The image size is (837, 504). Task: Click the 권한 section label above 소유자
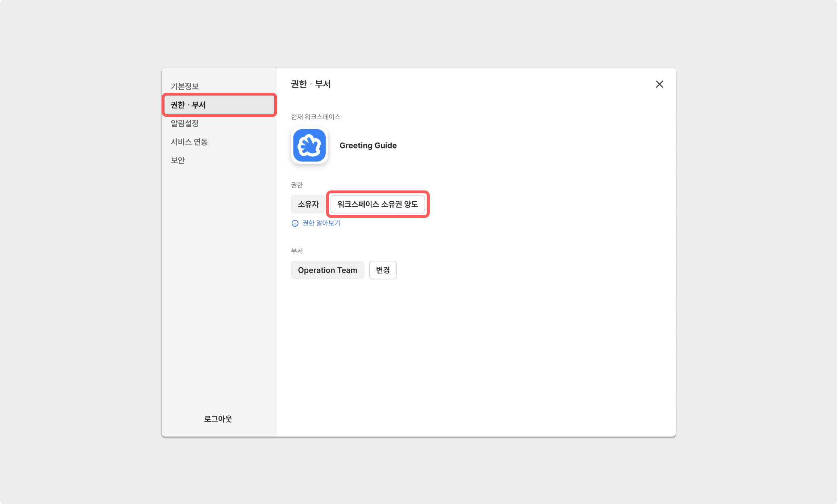tap(297, 185)
